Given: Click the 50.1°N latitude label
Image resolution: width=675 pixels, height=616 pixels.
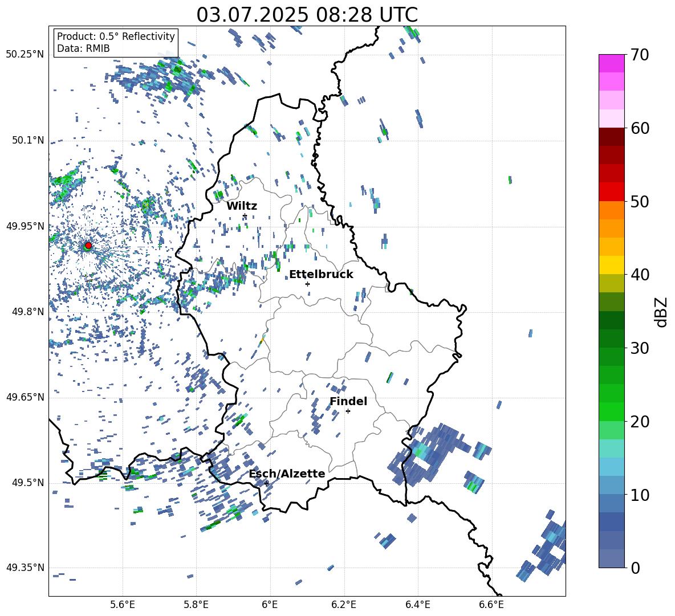Looking at the screenshot, I should click(27, 140).
